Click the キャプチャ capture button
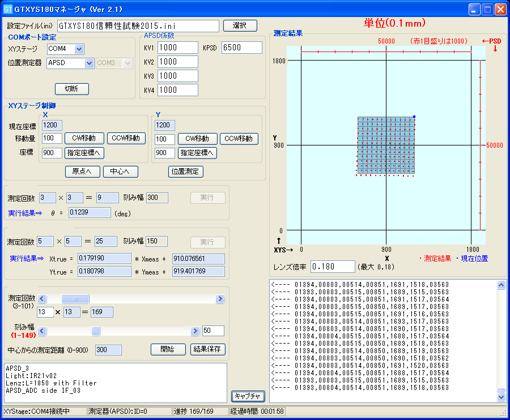 point(247,396)
